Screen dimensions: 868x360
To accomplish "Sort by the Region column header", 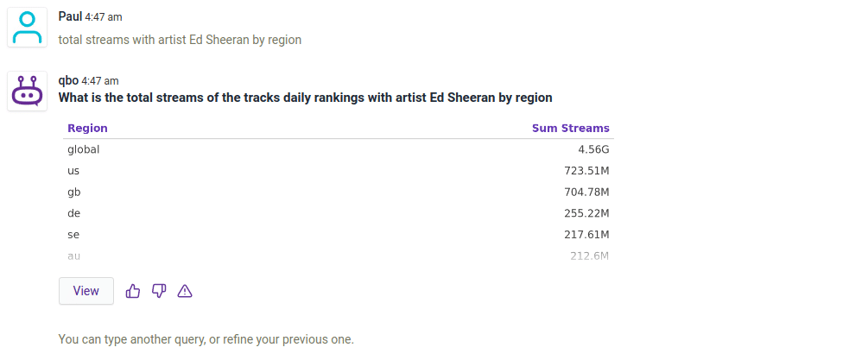I will [87, 129].
